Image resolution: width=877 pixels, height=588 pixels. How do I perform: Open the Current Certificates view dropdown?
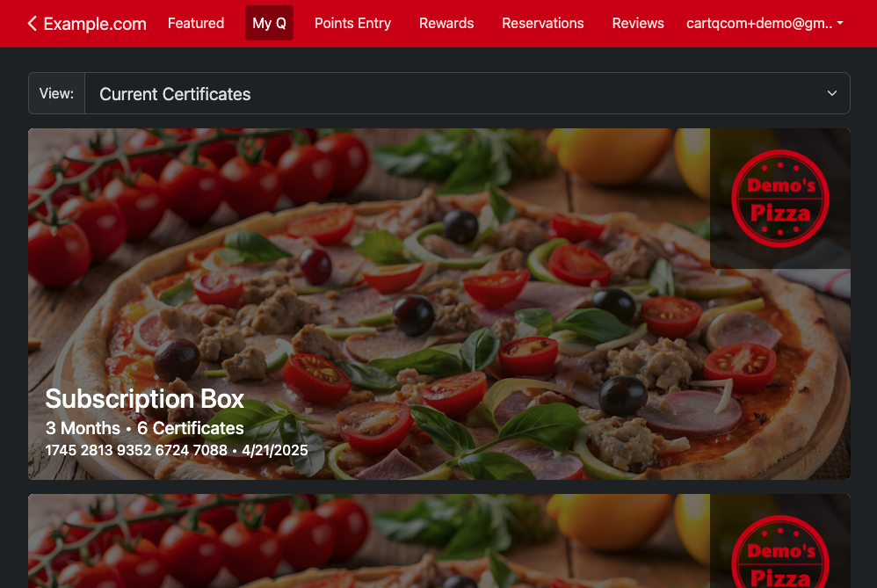(x=467, y=93)
